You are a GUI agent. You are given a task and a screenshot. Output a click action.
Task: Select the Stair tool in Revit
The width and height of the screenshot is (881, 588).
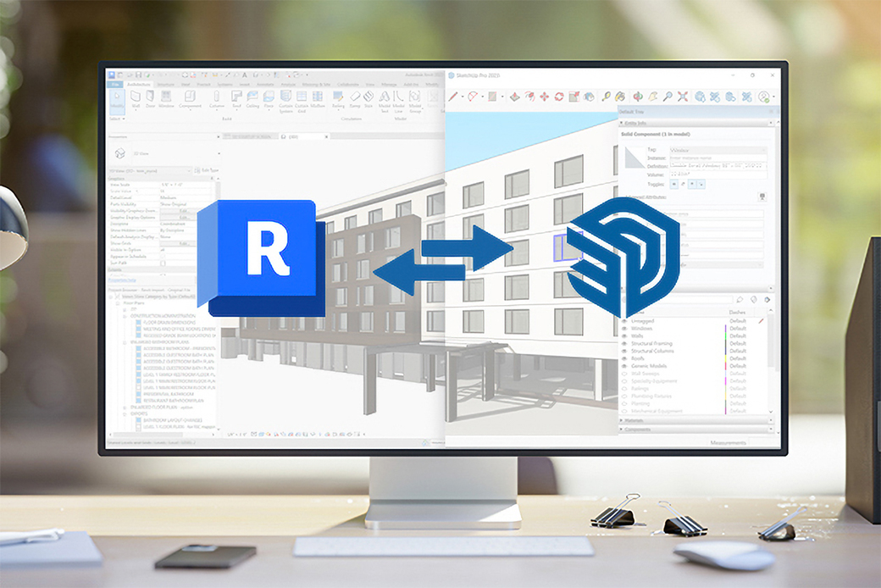click(x=368, y=97)
